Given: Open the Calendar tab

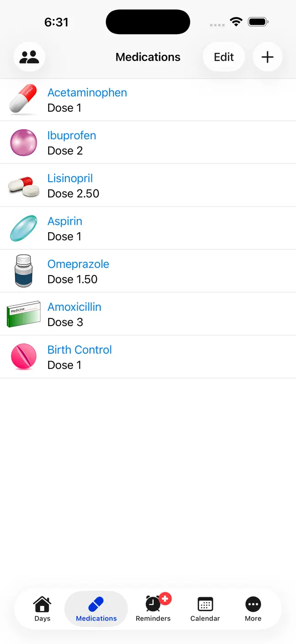Looking at the screenshot, I should pos(205,609).
